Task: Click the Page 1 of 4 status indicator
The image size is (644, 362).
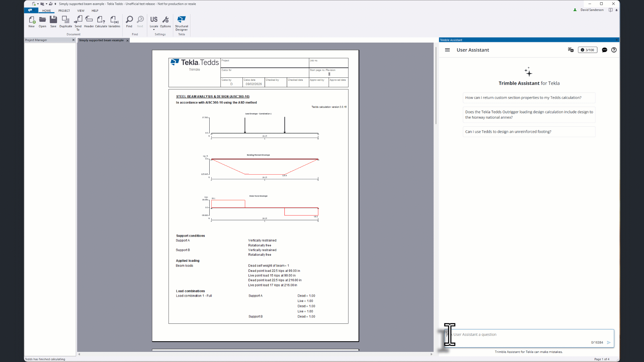Action: click(602, 359)
